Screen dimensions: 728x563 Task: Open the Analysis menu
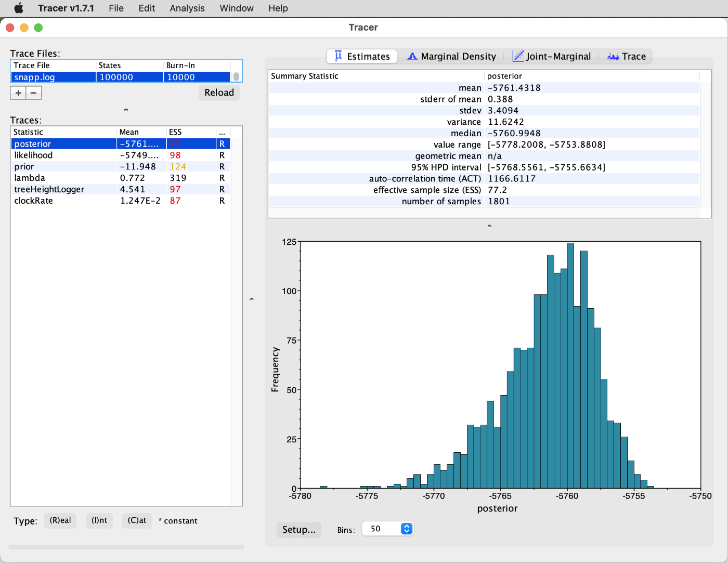tap(187, 8)
